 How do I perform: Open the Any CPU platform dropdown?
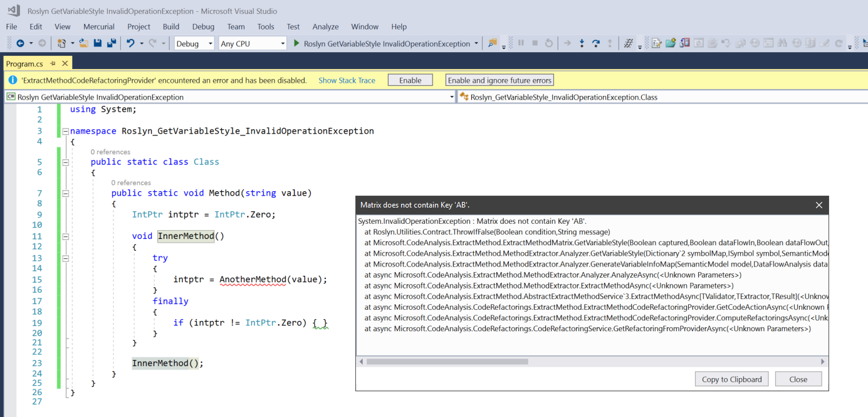[x=253, y=43]
